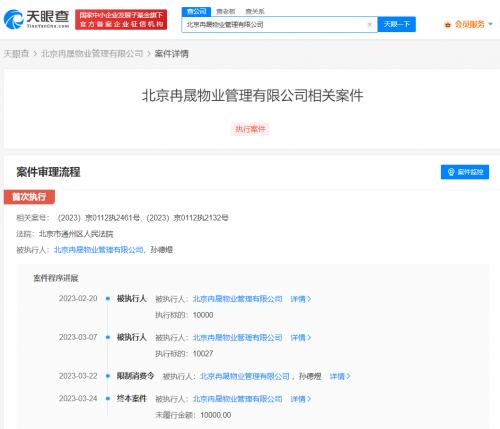The height and width of the screenshot is (429, 500).
Task: Open the company link in the 限制消费令 entry
Action: [245, 376]
